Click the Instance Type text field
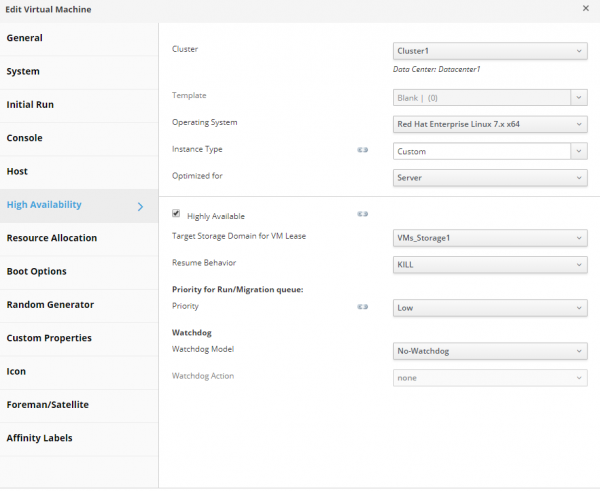600x491 pixels. (480, 151)
